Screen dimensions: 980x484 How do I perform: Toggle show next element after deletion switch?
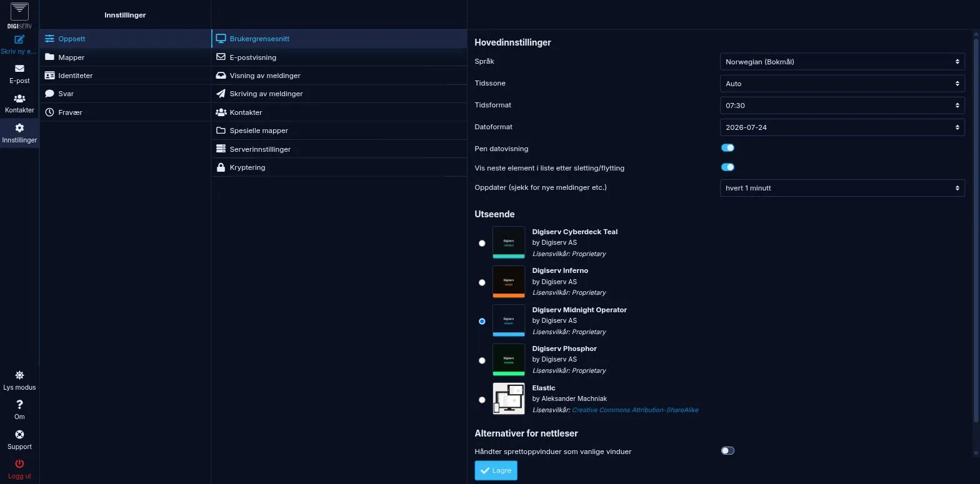pyautogui.click(x=727, y=167)
